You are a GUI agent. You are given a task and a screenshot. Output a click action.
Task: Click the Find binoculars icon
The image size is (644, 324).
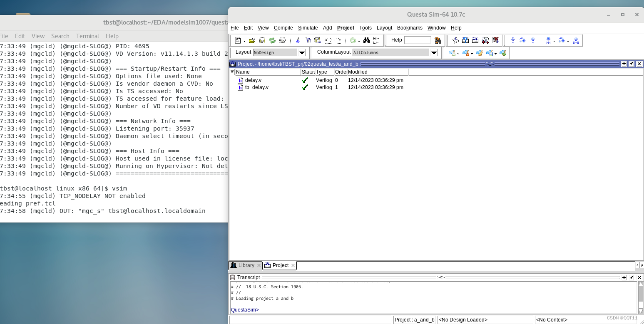tap(366, 40)
